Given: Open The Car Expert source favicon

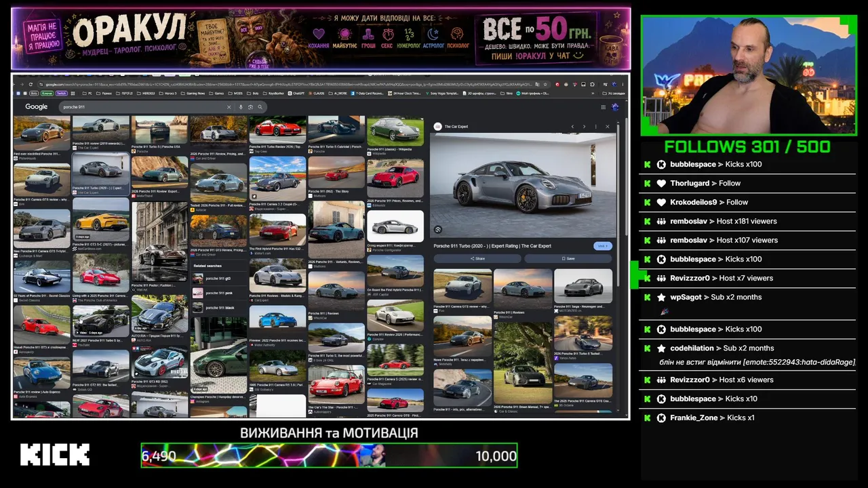Looking at the screenshot, I should pos(437,127).
